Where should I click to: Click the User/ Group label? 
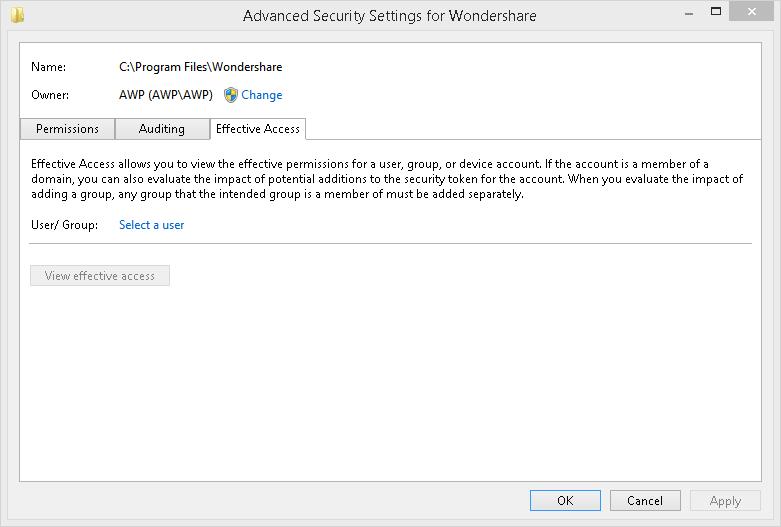click(x=65, y=225)
